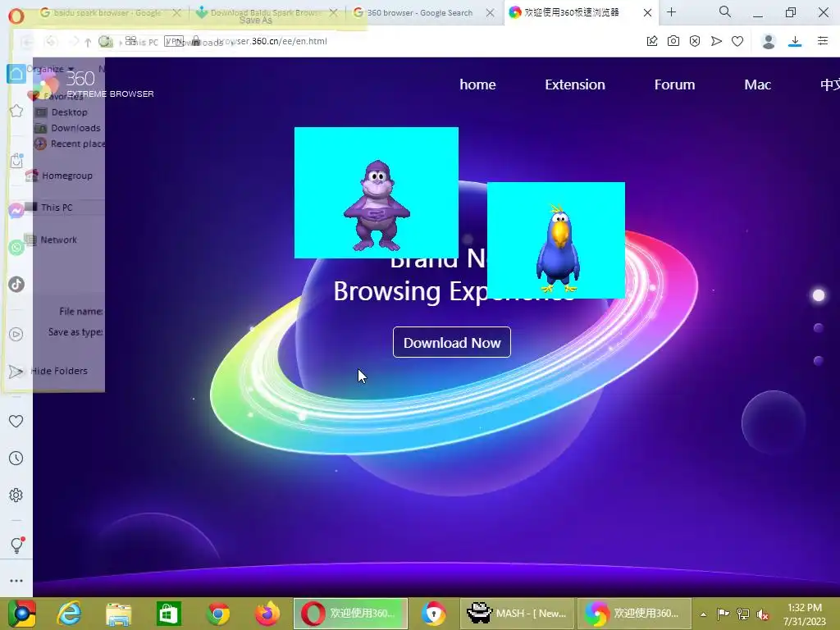Open the shopping bag sidebar icon
Image resolution: width=840 pixels, height=630 pixels.
click(16, 161)
